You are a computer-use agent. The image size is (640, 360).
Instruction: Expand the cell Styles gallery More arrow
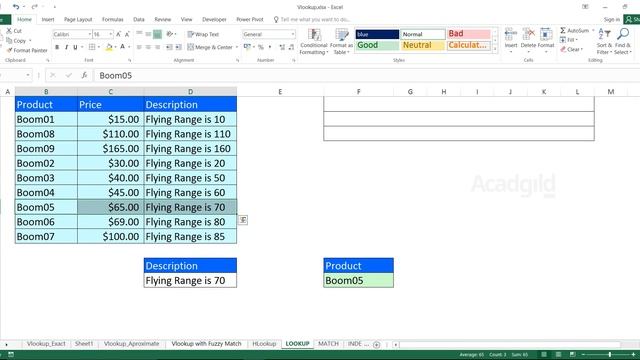pos(496,49)
